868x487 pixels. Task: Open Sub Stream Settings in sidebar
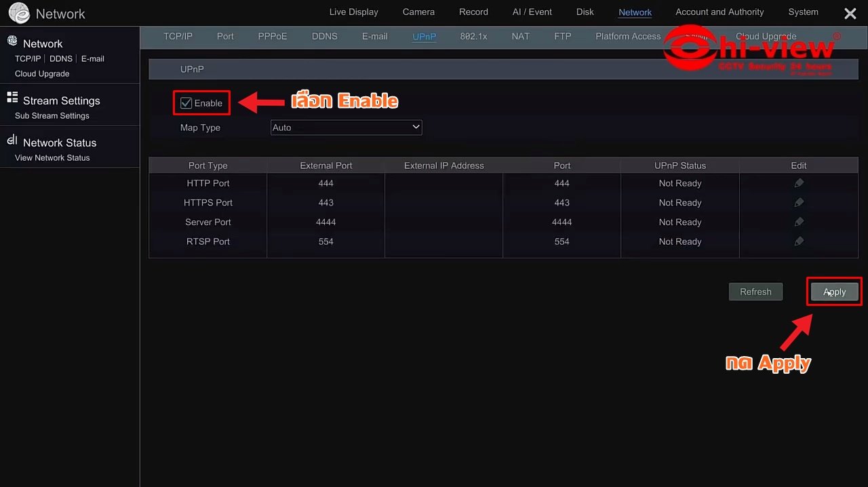click(52, 116)
